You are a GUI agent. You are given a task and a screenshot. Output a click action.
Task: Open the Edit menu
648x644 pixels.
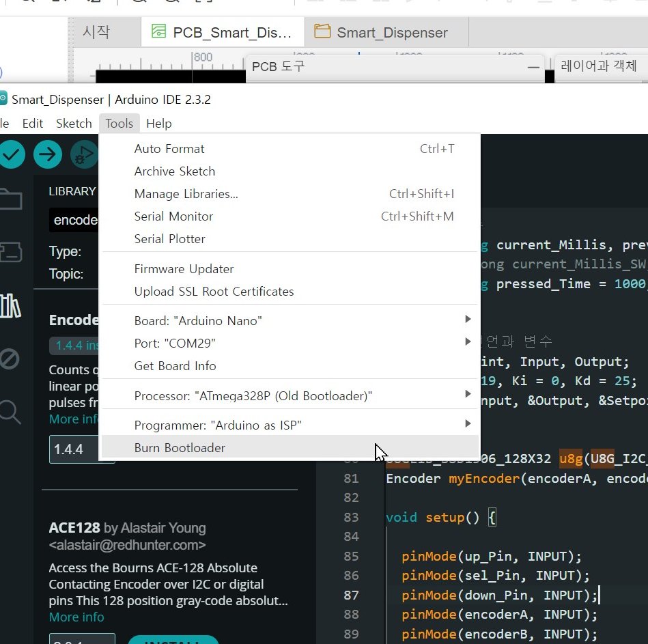tap(33, 124)
